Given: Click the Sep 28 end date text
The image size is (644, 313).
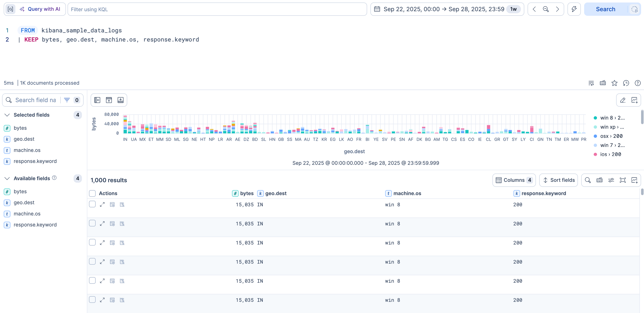Looking at the screenshot, I should tap(476, 9).
